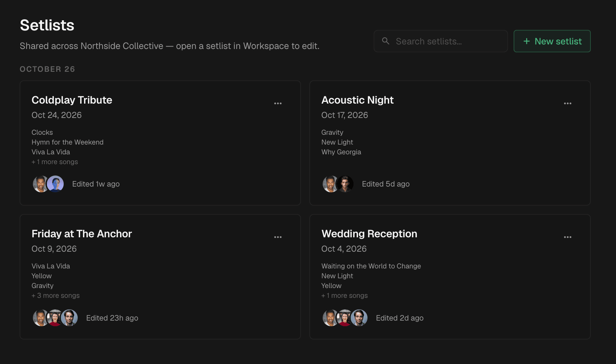This screenshot has height=364, width=616.
Task: Click third avatar on Wedding Reception card
Action: [x=359, y=318]
